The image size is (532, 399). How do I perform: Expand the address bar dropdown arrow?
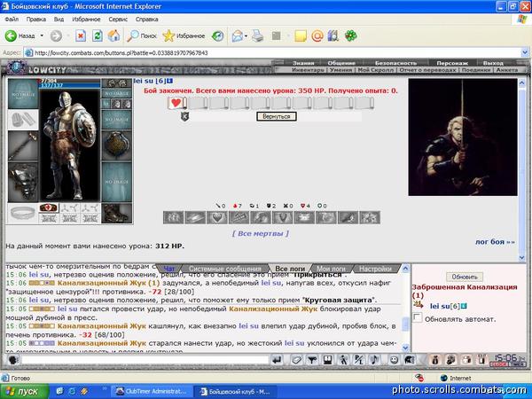pos(525,52)
